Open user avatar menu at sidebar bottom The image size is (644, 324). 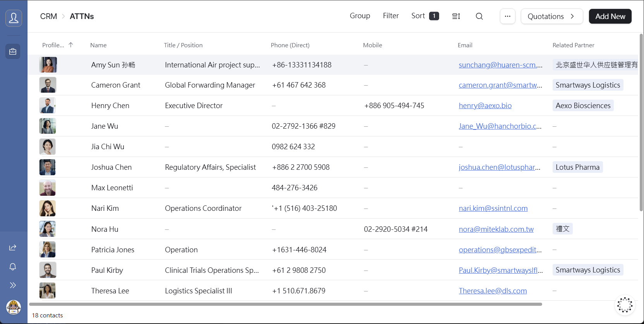point(14,307)
